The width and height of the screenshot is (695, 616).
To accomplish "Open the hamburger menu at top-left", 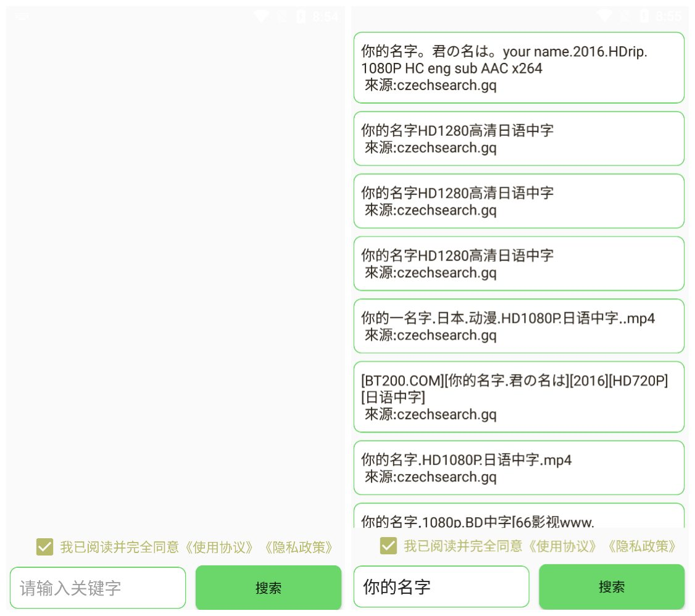I will [22, 15].
